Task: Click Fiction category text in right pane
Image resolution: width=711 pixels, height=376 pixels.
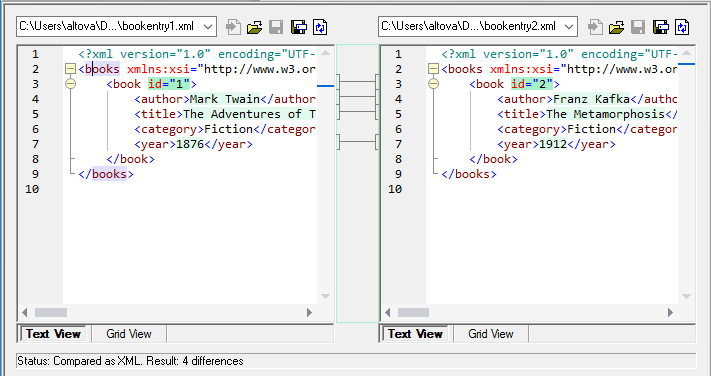Action: (591, 129)
